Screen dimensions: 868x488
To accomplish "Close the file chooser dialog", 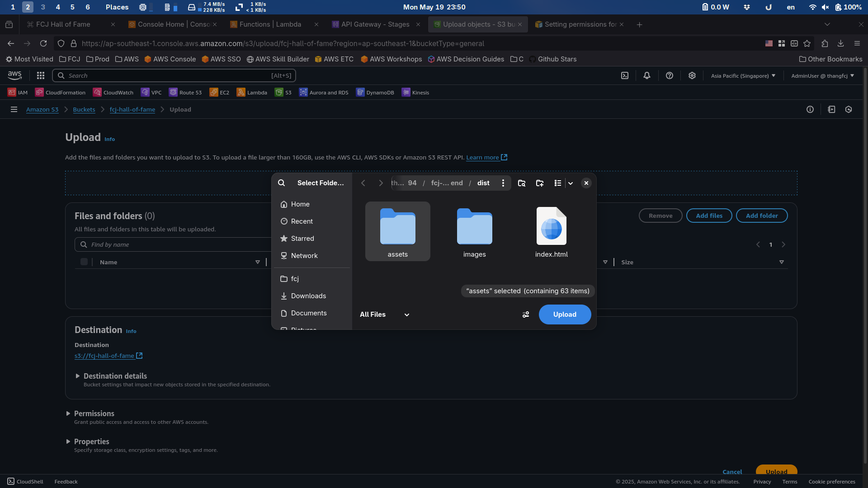I will [x=586, y=183].
